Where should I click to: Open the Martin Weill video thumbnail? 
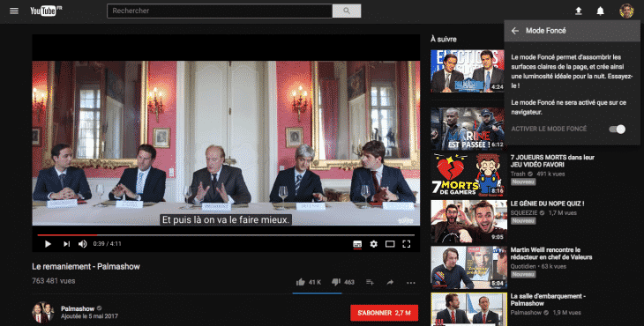[468, 268]
